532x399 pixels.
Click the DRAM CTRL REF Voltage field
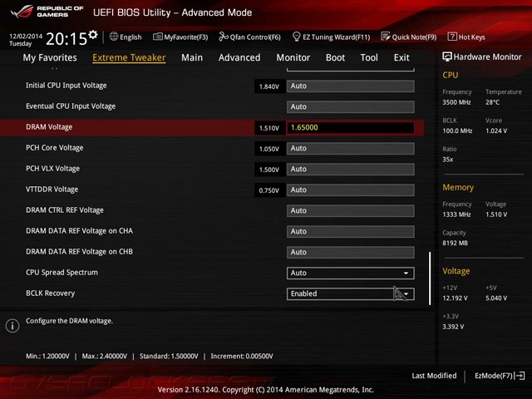pyautogui.click(x=350, y=210)
